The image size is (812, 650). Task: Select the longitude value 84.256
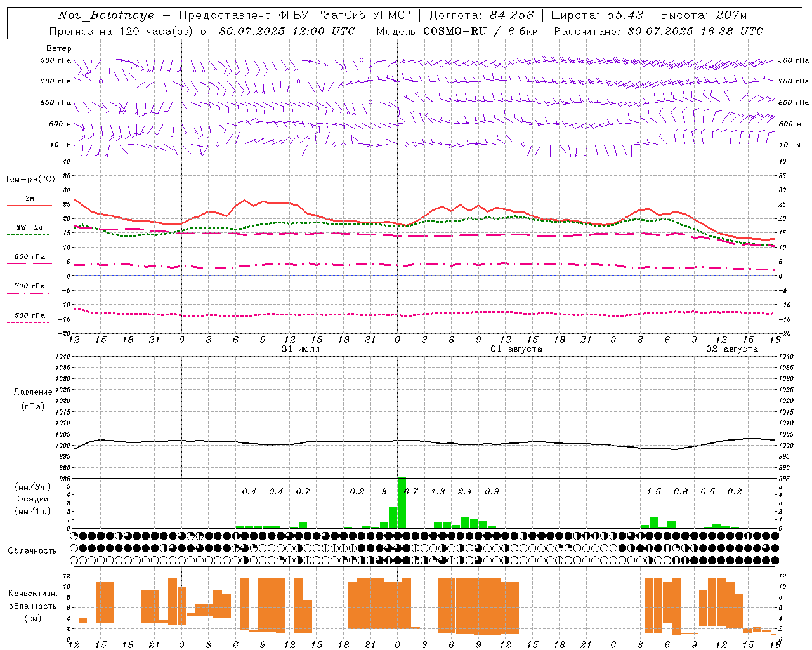pos(512,15)
